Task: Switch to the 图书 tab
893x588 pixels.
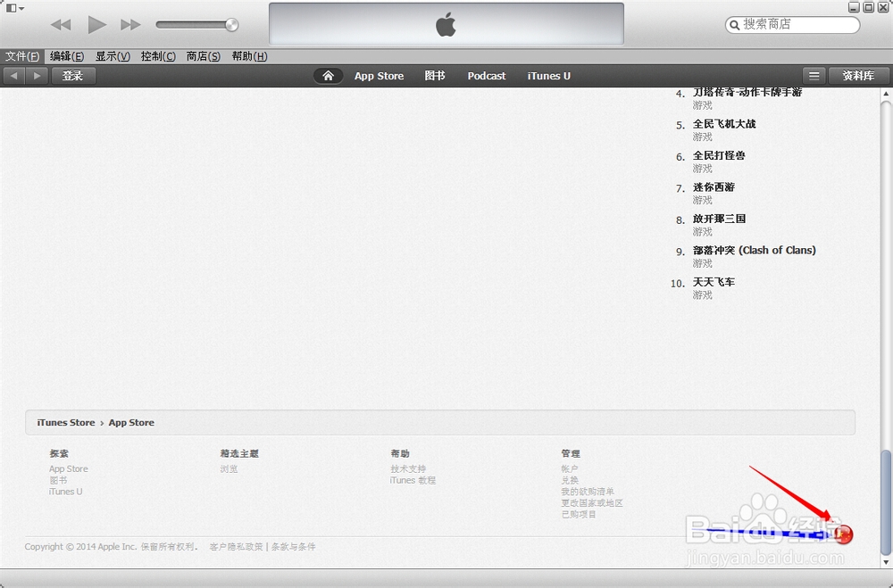Action: point(435,76)
